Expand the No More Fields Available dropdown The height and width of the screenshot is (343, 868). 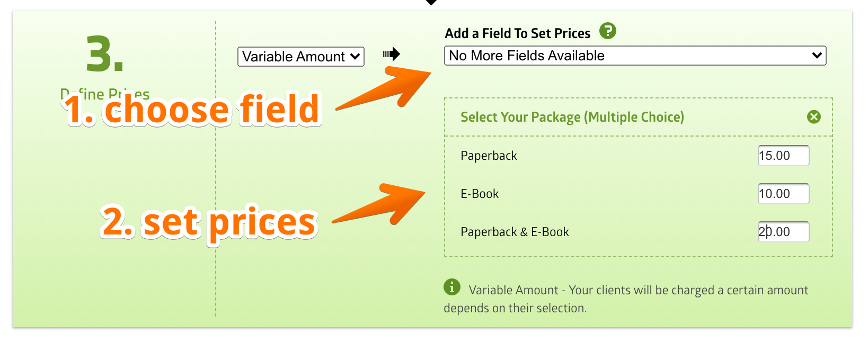point(635,56)
